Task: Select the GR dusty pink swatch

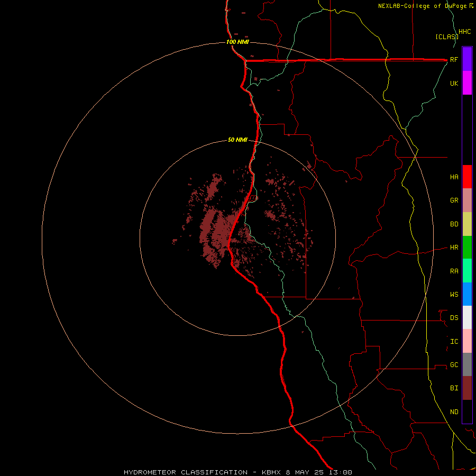Action: click(467, 200)
